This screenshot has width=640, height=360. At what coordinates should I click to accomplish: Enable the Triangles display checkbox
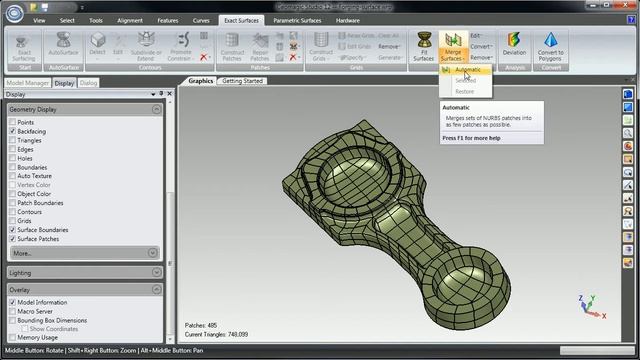point(13,140)
